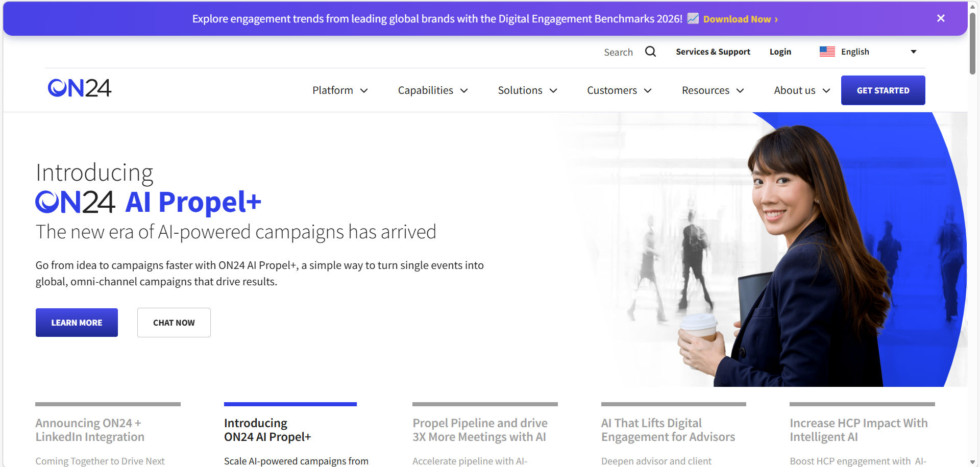The height and width of the screenshot is (467, 980).
Task: Click the chart emoji icon in banner
Action: 693,19
